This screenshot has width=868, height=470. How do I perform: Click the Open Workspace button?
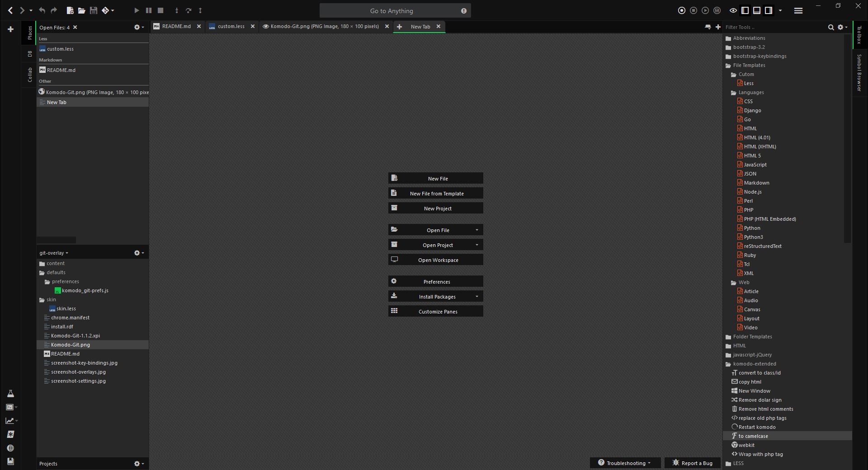tap(436, 260)
